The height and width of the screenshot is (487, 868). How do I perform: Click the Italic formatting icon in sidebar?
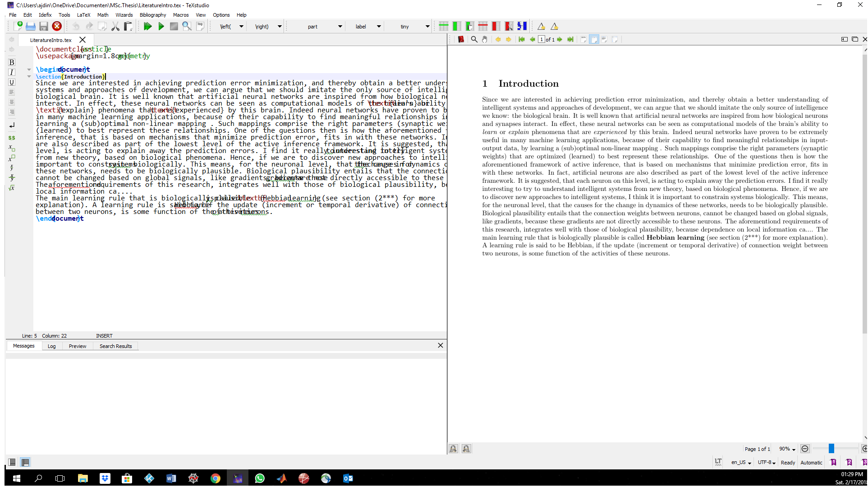point(12,72)
